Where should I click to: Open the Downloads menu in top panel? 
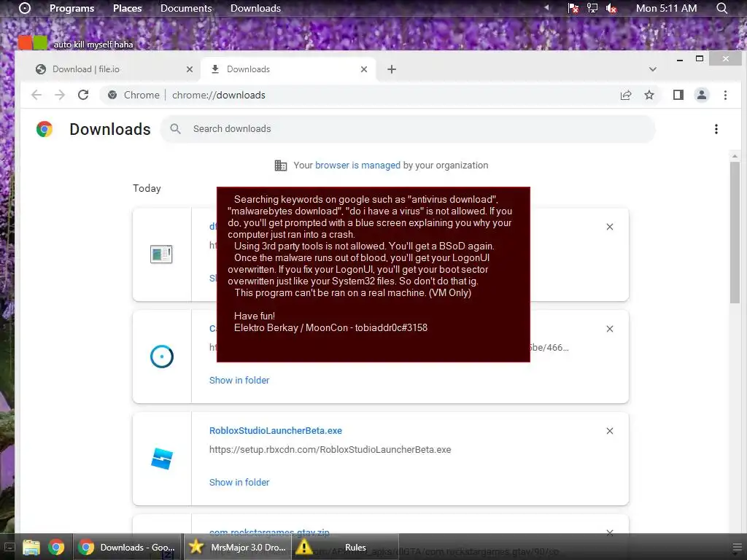[255, 8]
